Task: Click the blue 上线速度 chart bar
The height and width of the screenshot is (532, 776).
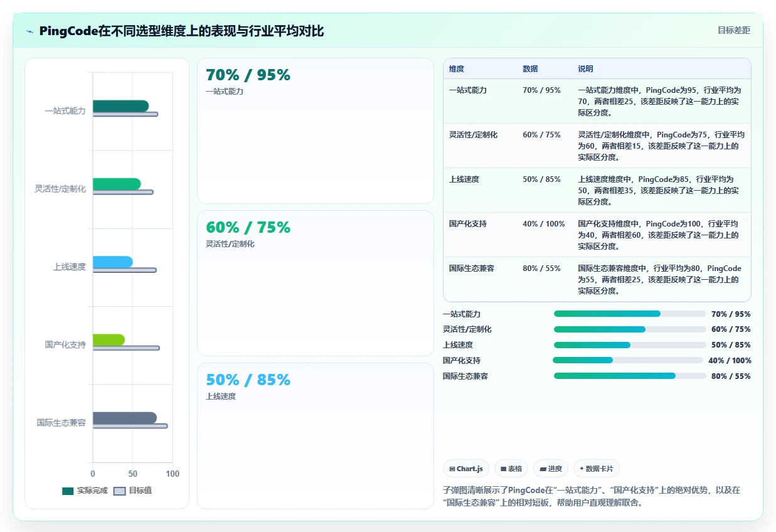Action: 113,262
